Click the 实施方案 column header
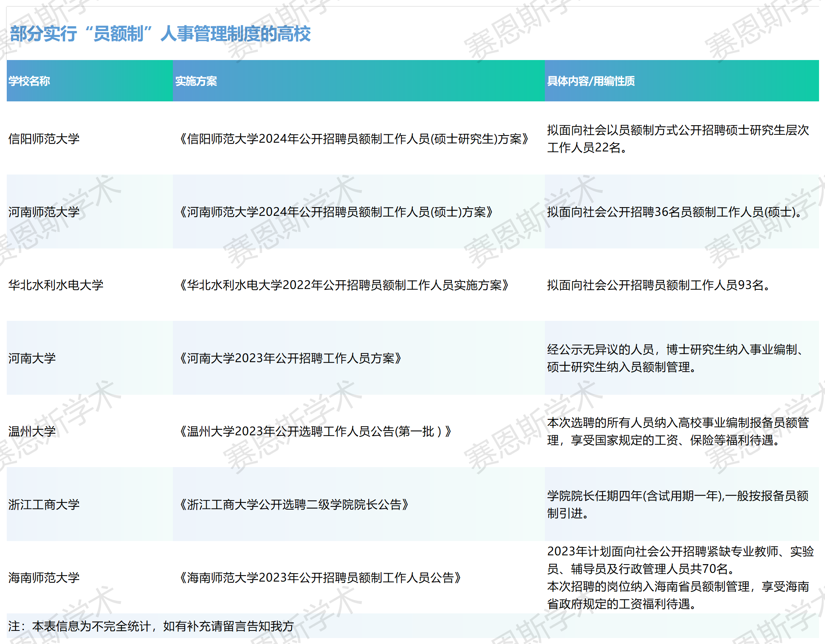This screenshot has width=825, height=644. (196, 81)
